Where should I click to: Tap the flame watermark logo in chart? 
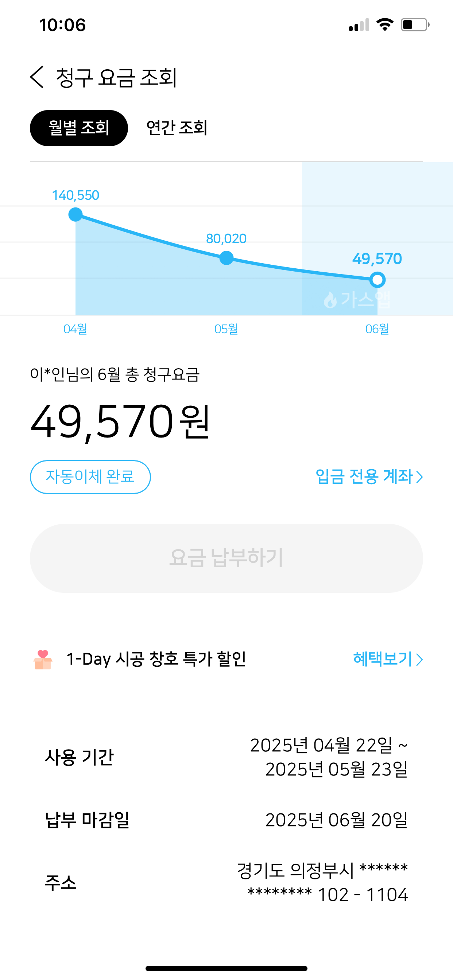click(330, 300)
